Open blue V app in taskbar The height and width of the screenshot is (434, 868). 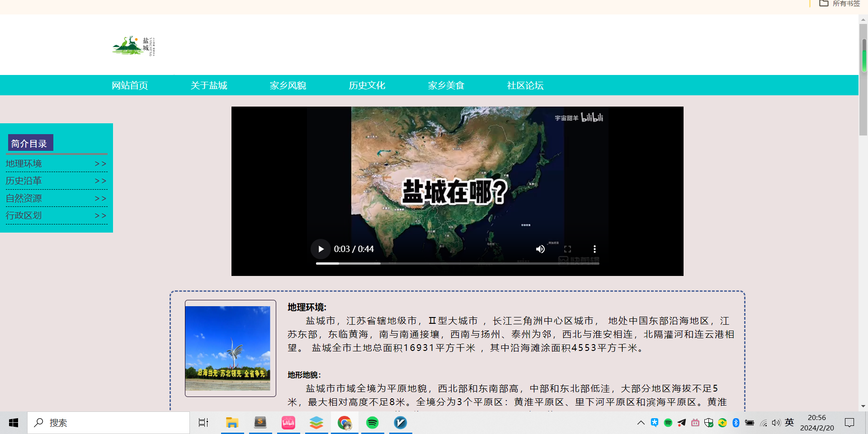point(401,423)
